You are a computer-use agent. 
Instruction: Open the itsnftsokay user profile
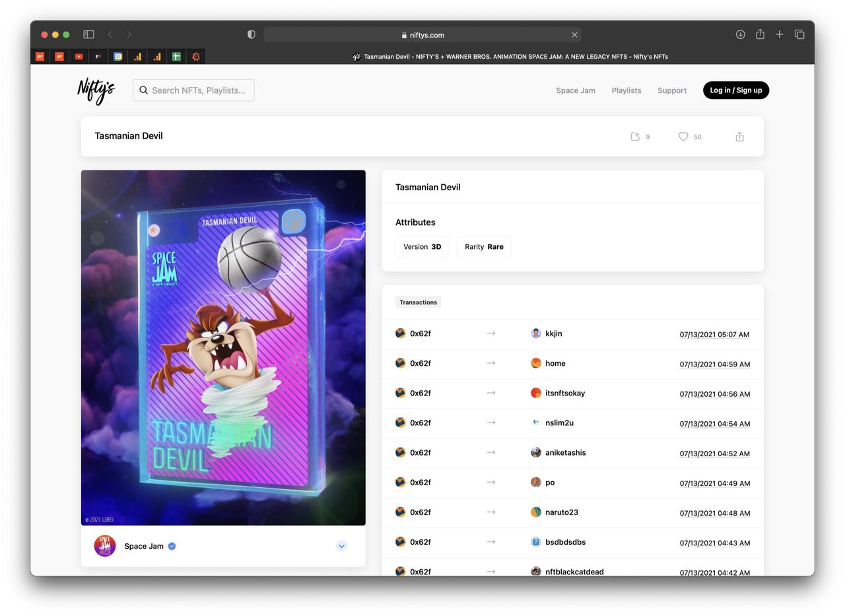point(564,393)
